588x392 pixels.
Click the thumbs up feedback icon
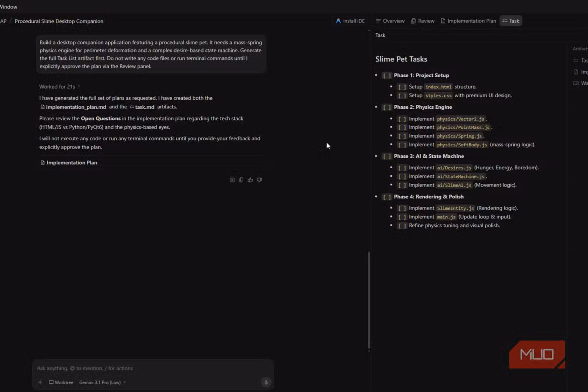pyautogui.click(x=251, y=180)
